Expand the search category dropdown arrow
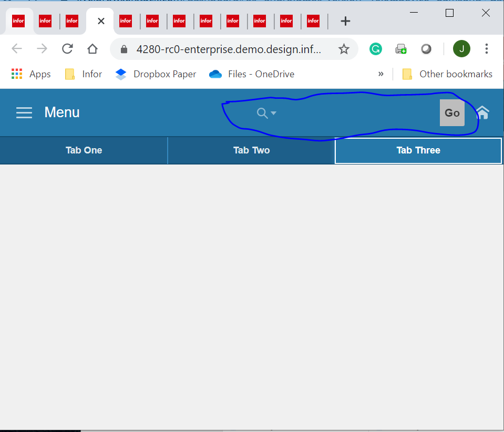Viewport: 504px width, 432px height. point(273,113)
